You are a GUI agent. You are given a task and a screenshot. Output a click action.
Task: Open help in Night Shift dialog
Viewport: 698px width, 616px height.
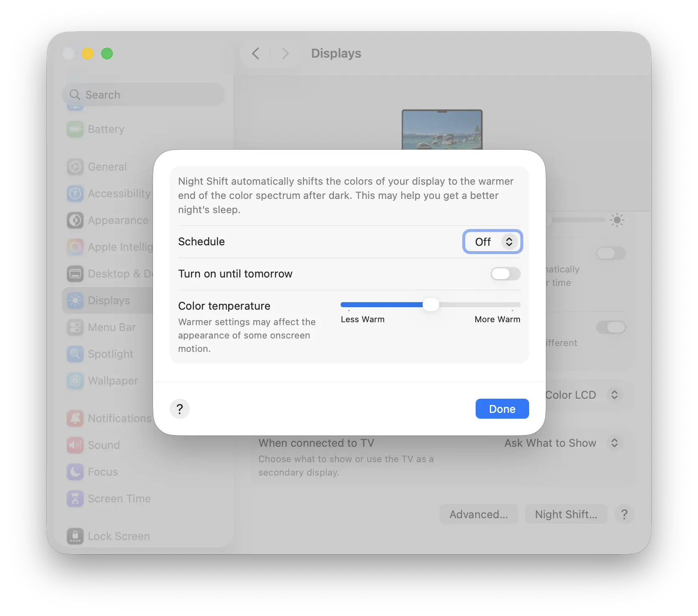(180, 409)
